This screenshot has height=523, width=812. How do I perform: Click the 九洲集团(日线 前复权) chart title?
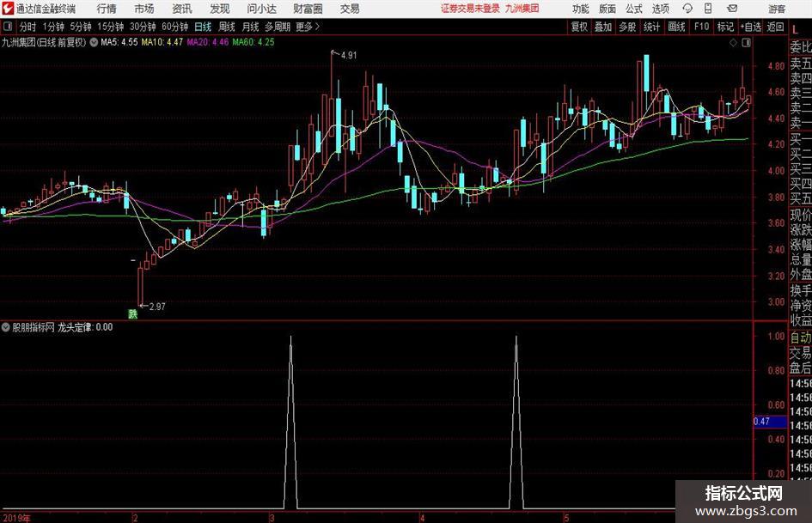click(x=44, y=43)
